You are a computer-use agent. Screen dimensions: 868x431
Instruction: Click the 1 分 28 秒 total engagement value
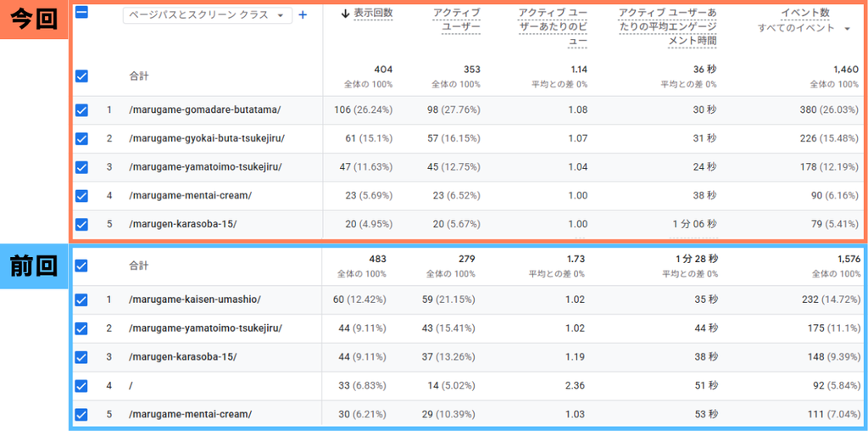click(697, 260)
